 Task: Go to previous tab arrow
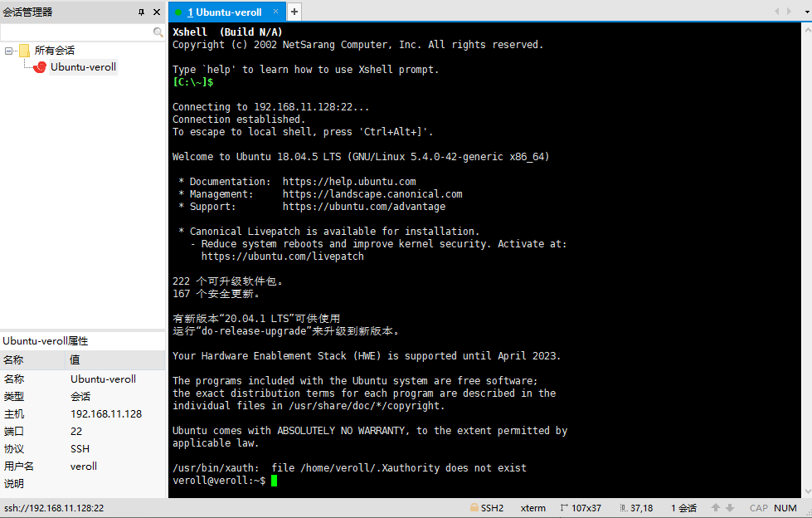click(777, 11)
